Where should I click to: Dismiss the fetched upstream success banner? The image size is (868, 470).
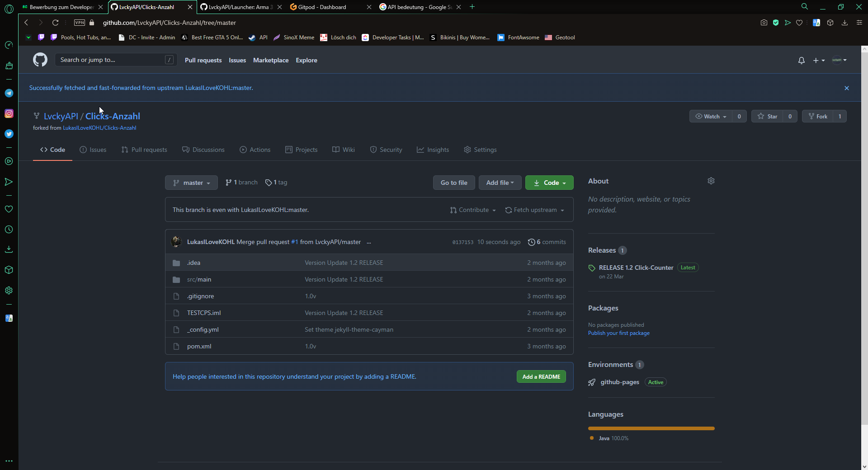click(x=846, y=88)
